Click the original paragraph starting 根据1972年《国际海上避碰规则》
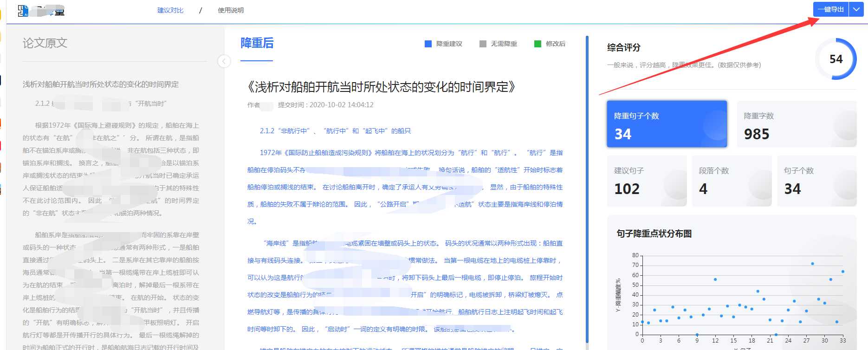 pyautogui.click(x=111, y=169)
